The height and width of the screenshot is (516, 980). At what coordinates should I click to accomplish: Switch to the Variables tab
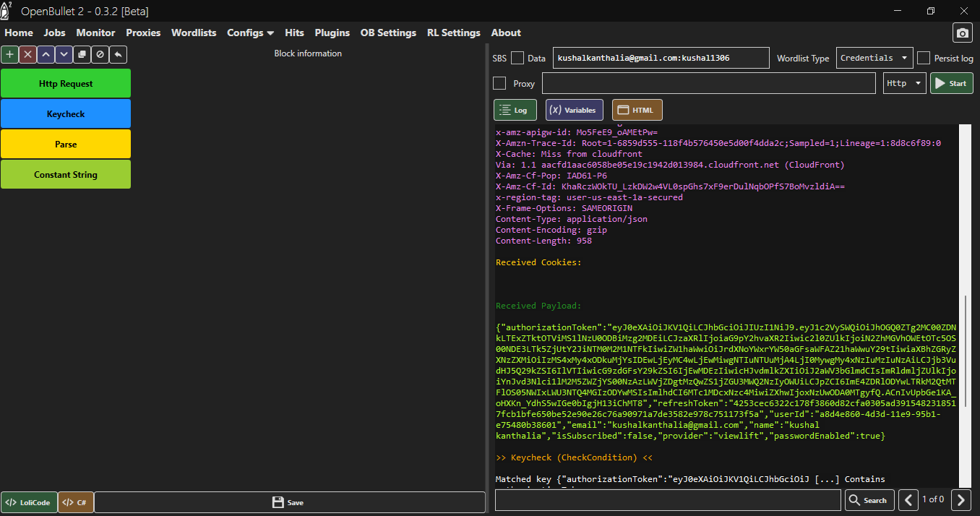pos(574,110)
